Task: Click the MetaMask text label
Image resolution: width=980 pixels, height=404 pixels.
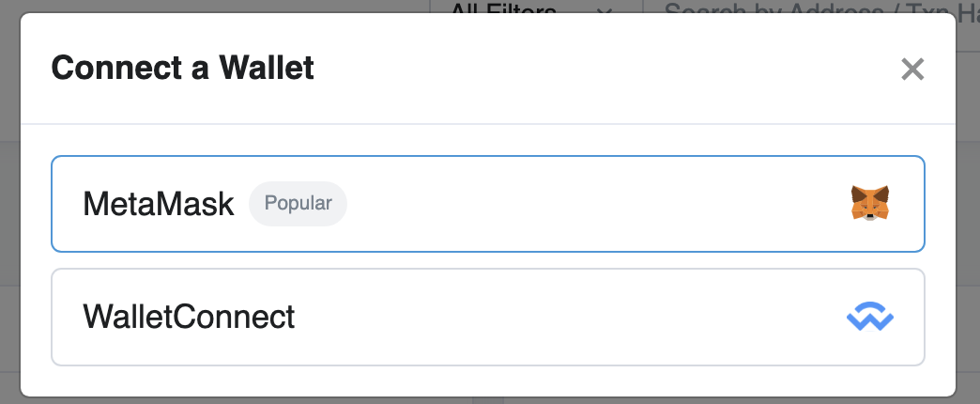Action: click(x=159, y=204)
